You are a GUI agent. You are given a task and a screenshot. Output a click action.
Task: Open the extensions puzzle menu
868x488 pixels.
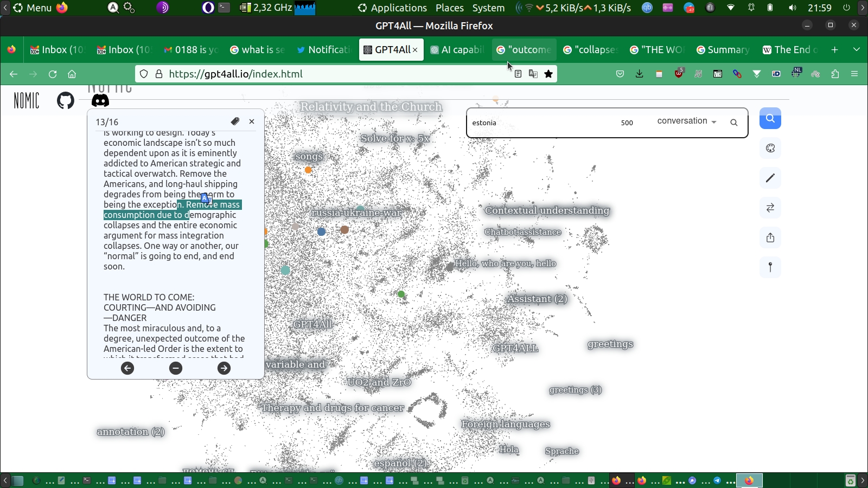tap(835, 74)
